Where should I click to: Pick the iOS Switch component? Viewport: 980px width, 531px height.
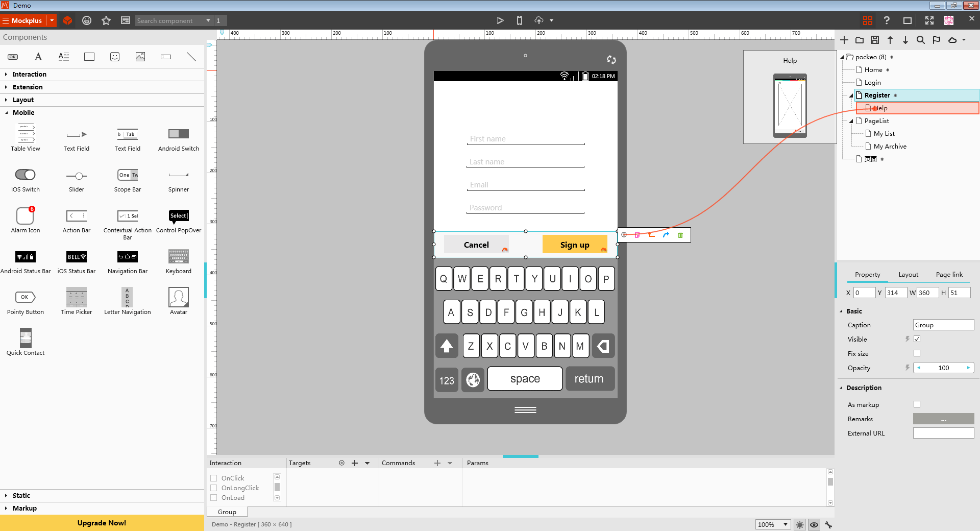point(25,175)
